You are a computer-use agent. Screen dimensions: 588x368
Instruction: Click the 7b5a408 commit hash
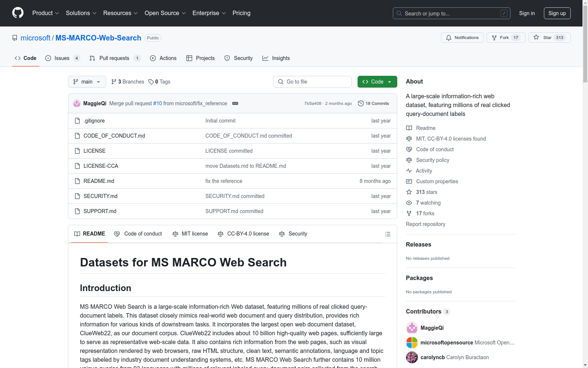tap(313, 103)
